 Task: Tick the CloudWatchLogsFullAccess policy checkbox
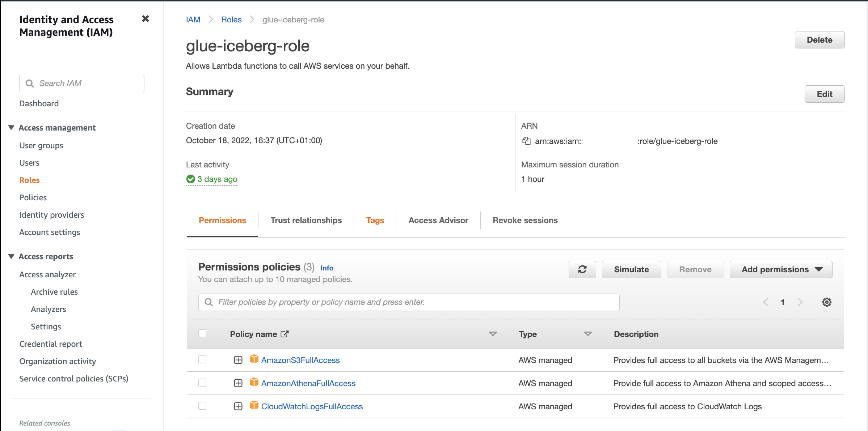click(x=202, y=406)
